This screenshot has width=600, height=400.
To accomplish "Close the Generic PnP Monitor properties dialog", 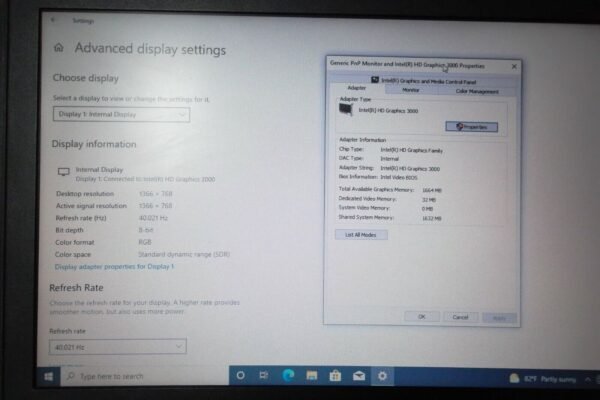I will [514, 66].
